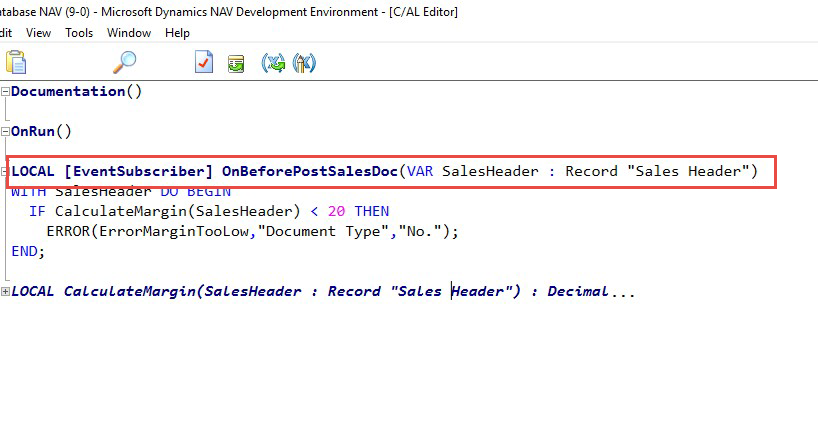Click the green arrows window toolbar icon

tap(236, 64)
